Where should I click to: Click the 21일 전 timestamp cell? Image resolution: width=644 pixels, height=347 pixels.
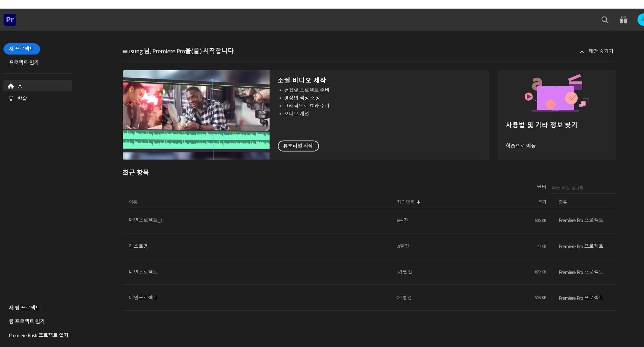(403, 246)
